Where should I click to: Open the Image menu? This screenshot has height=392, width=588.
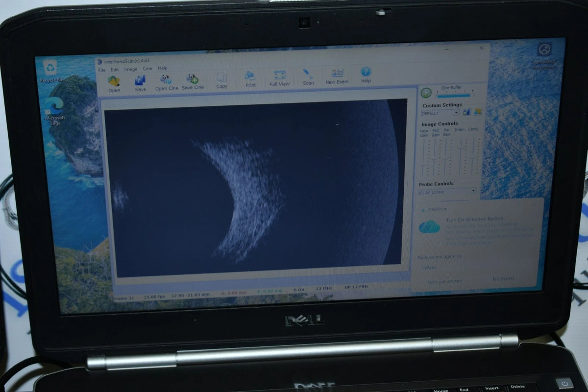(130, 69)
